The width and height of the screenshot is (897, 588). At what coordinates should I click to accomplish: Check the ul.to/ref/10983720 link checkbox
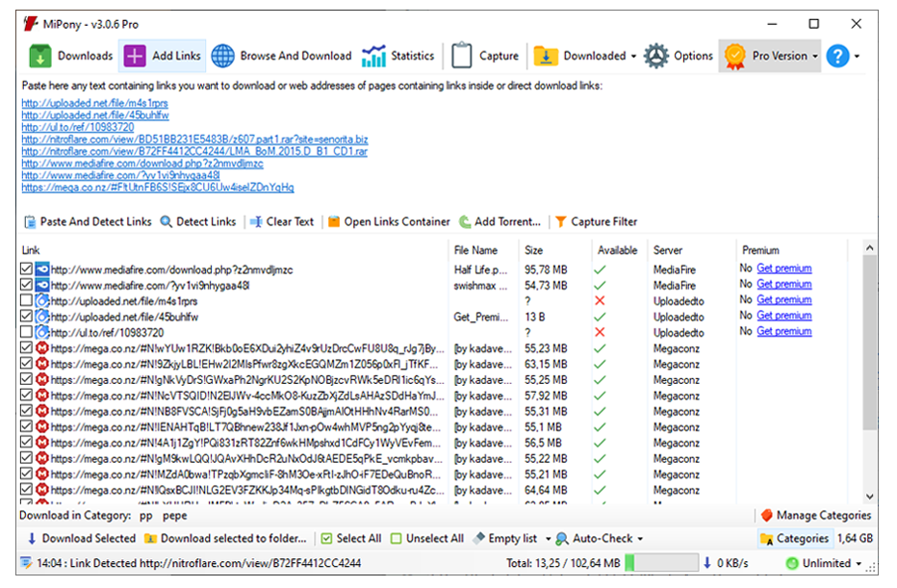(26, 332)
